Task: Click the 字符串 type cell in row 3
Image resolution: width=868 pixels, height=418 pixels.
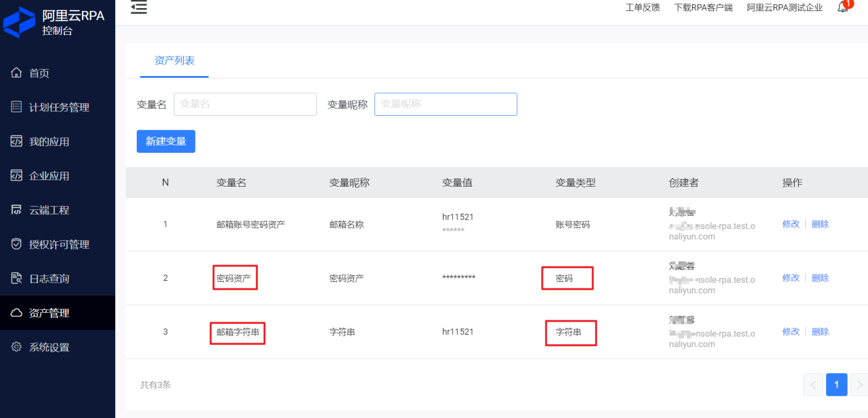Action: (568, 332)
